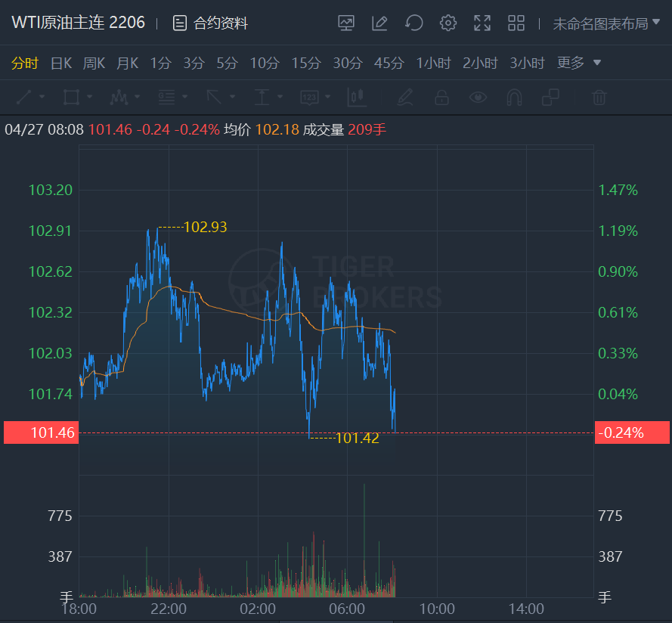
Task: Click the 101.42 session low label
Action: tap(358, 439)
